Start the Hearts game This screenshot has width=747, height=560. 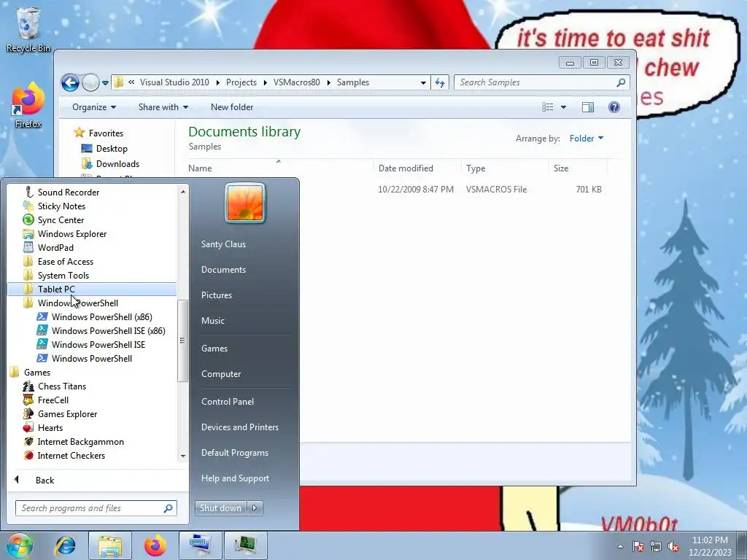(x=50, y=427)
